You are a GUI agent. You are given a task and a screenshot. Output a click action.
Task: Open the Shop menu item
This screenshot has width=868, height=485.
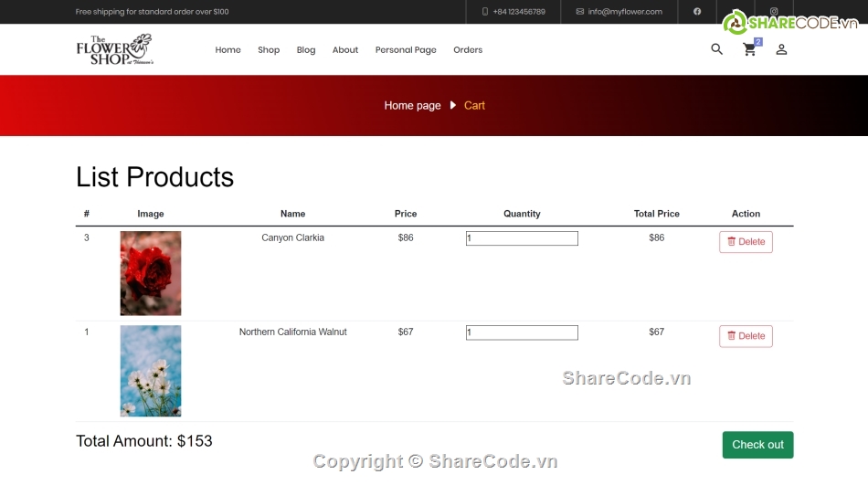pos(269,50)
